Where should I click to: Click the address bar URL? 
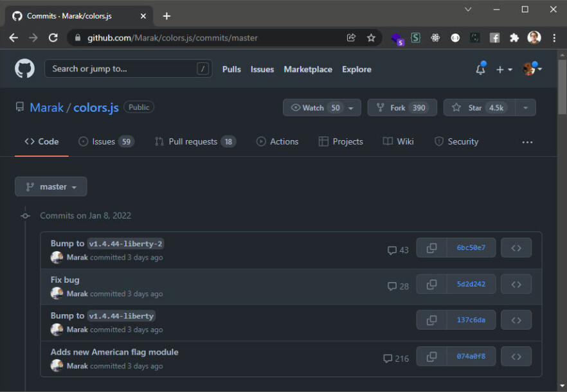click(172, 38)
